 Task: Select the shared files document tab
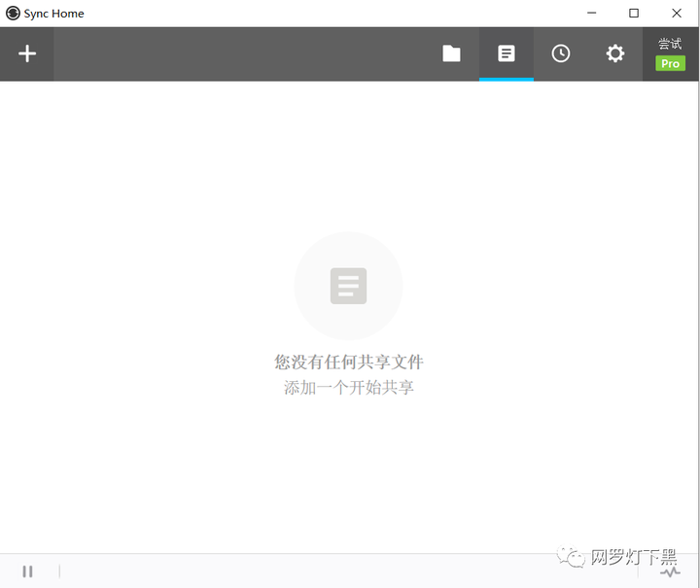(507, 53)
